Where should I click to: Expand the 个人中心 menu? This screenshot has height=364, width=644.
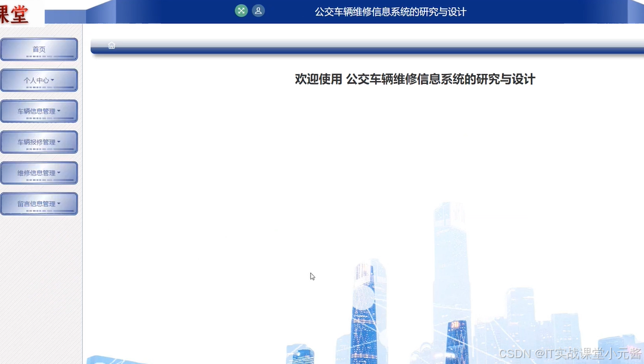click(x=39, y=80)
